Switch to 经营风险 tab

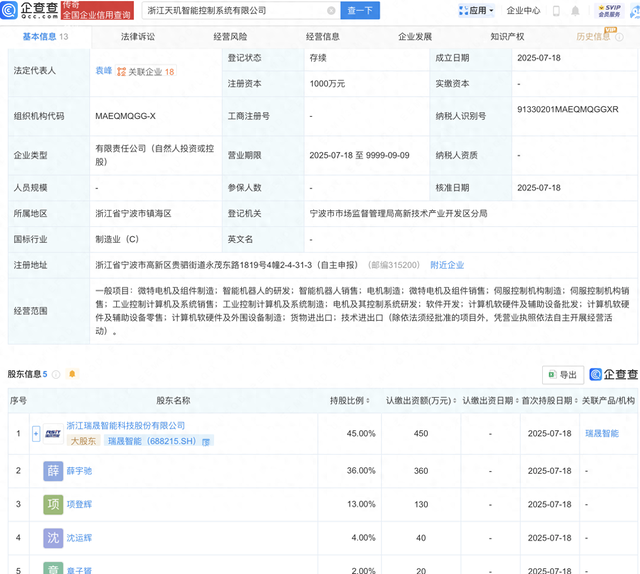tap(230, 37)
